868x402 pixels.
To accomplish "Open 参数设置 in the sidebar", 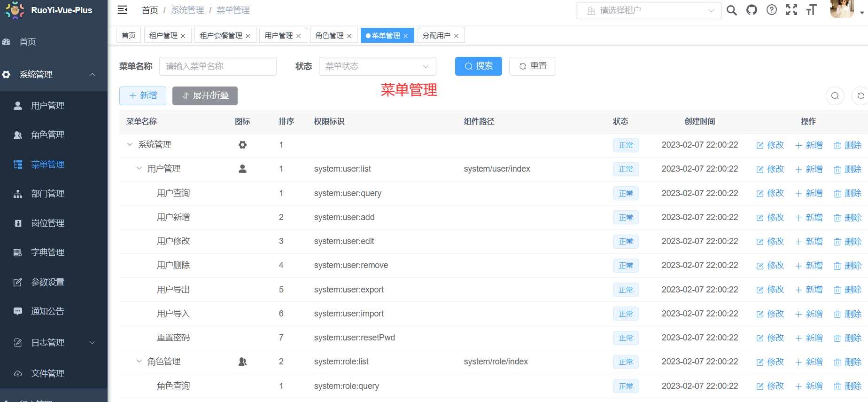I will pos(54,282).
